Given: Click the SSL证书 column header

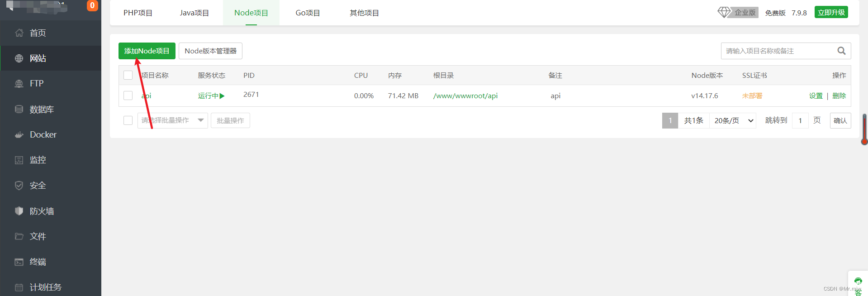Looking at the screenshot, I should (x=754, y=76).
